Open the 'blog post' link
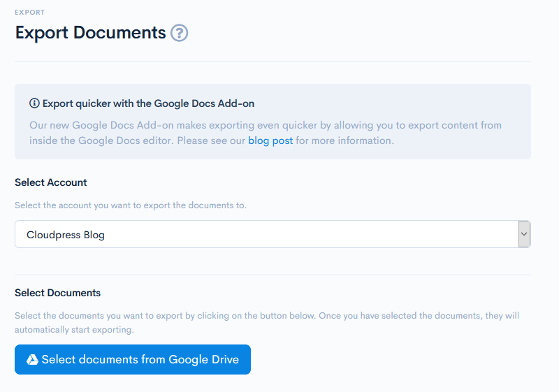The width and height of the screenshot is (559, 392). (270, 140)
